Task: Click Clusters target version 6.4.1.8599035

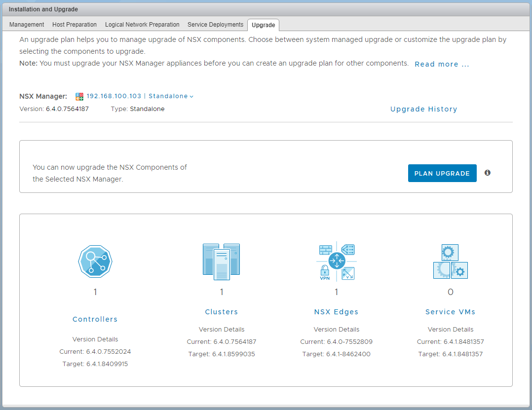Action: coord(222,354)
